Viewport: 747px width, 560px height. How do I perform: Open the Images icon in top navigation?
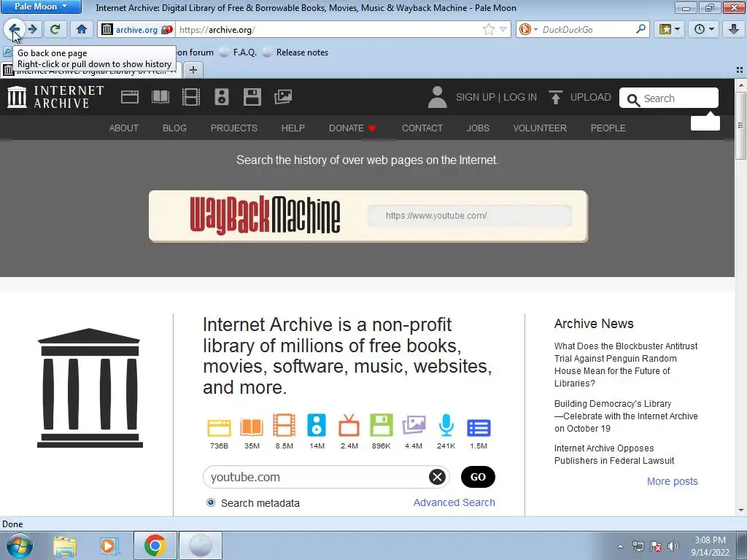[x=283, y=97]
